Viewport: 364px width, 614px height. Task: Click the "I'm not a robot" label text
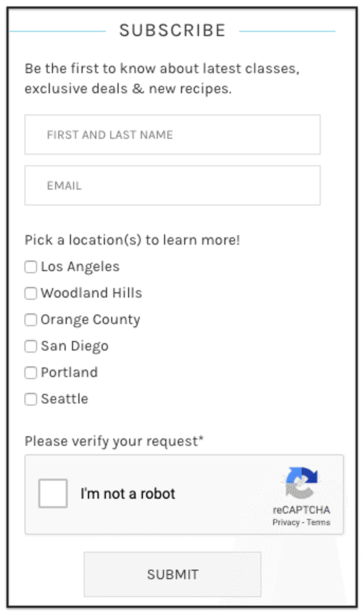click(128, 494)
